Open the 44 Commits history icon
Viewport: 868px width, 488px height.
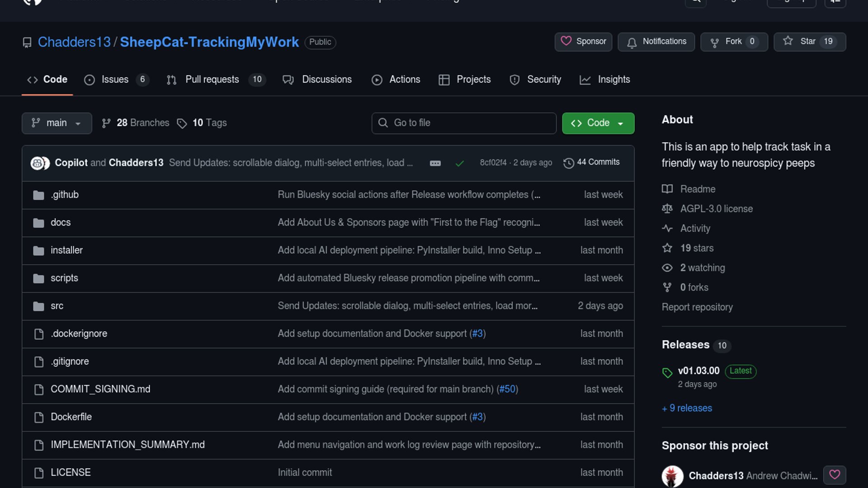(x=569, y=163)
